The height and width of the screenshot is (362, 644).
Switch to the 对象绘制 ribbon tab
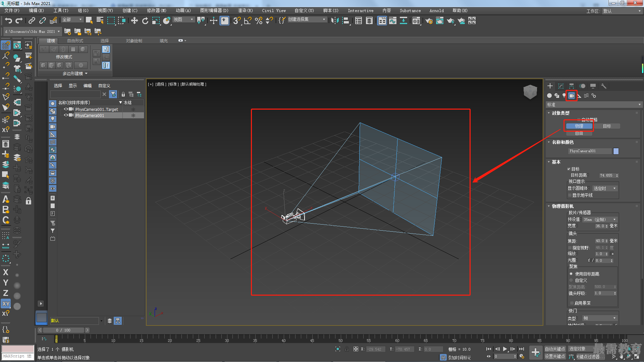click(x=134, y=41)
